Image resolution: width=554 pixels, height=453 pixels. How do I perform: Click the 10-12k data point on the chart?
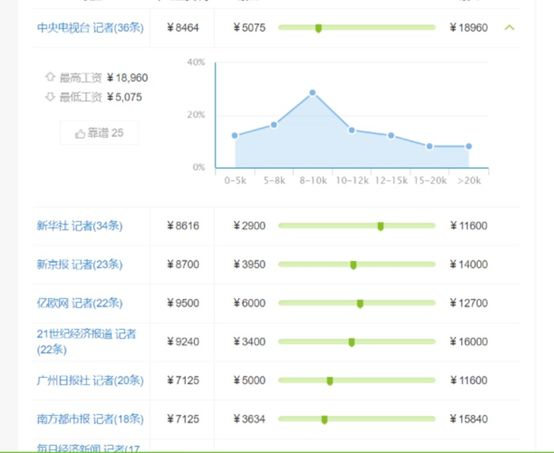pos(352,130)
